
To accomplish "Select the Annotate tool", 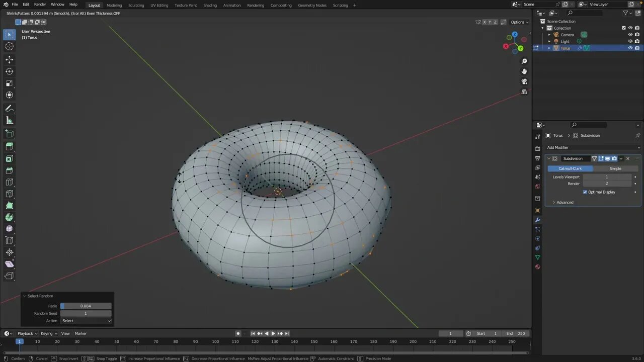I will click(9, 108).
